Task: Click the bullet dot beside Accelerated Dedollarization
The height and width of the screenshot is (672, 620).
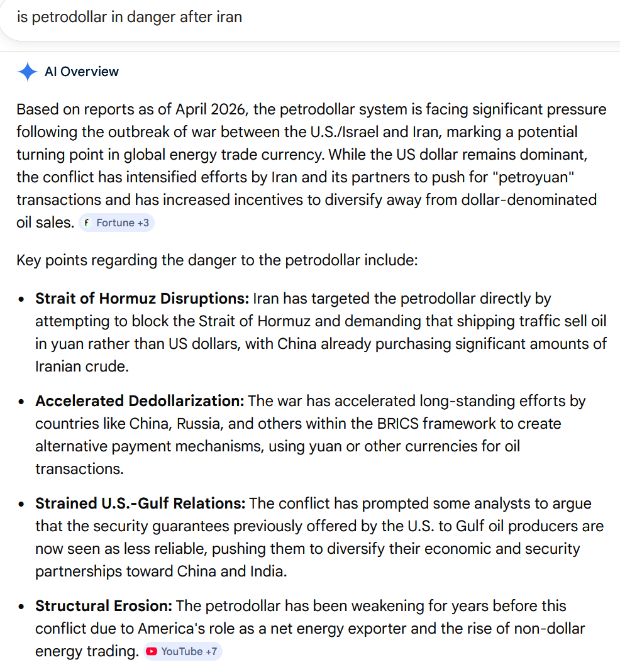Action: [x=22, y=402]
